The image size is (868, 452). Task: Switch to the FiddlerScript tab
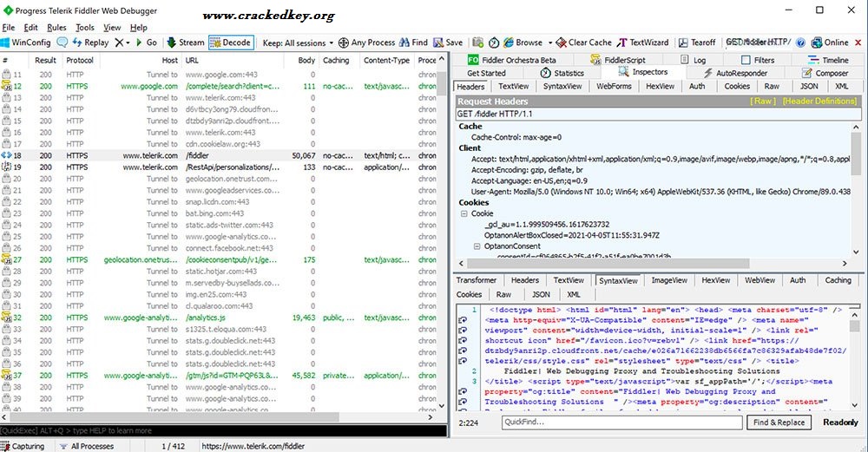tap(618, 60)
